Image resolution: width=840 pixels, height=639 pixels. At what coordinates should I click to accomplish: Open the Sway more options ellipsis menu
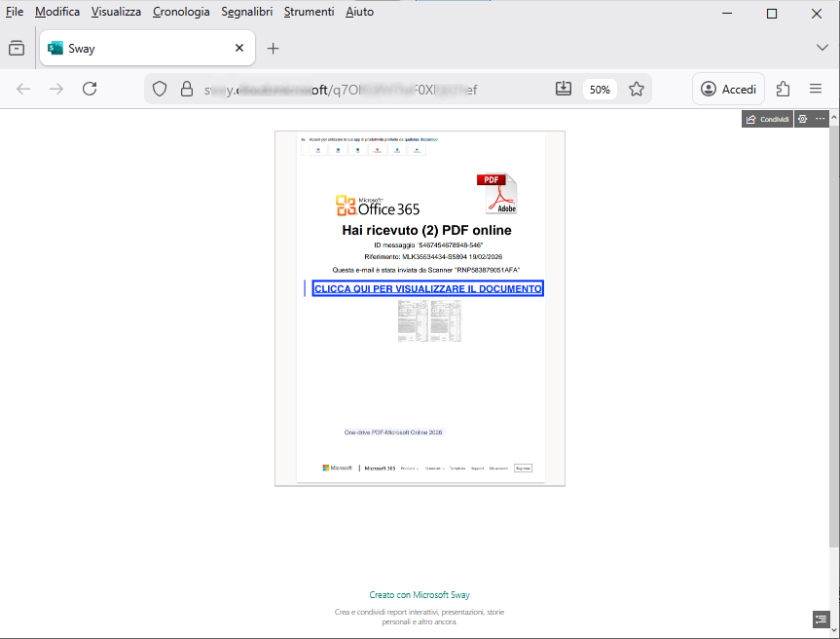[x=821, y=119]
